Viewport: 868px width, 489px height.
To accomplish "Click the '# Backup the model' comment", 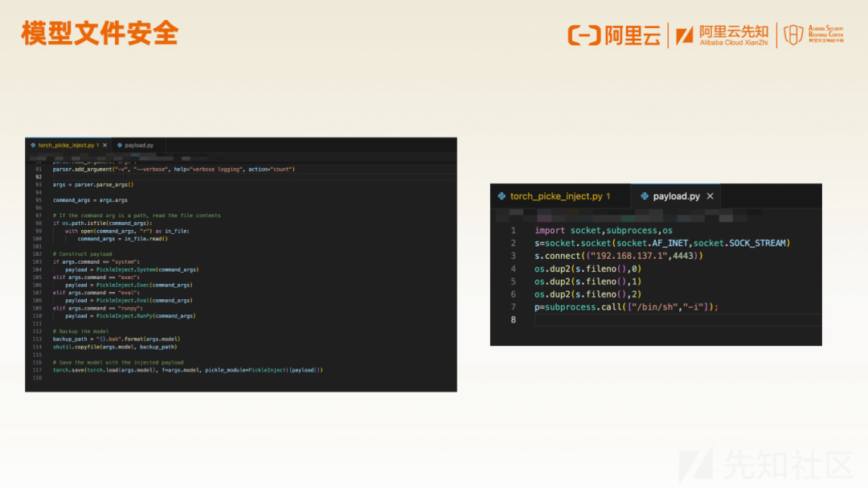I will point(81,331).
